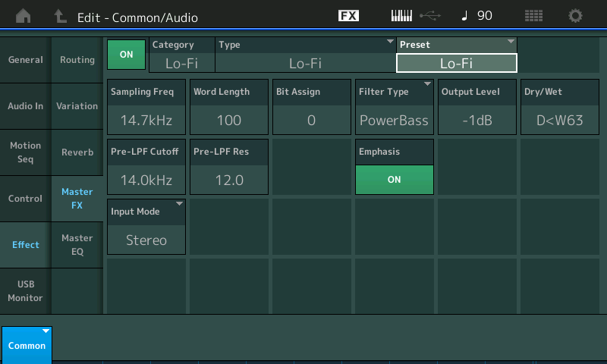Open the Common part selector button
This screenshot has width=607, height=364.
[x=27, y=345]
